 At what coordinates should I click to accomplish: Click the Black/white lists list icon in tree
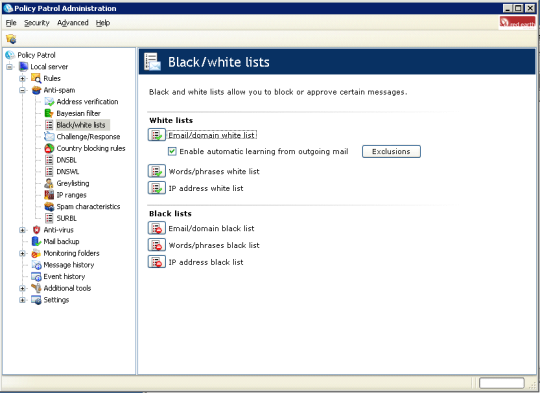pyautogui.click(x=49, y=125)
